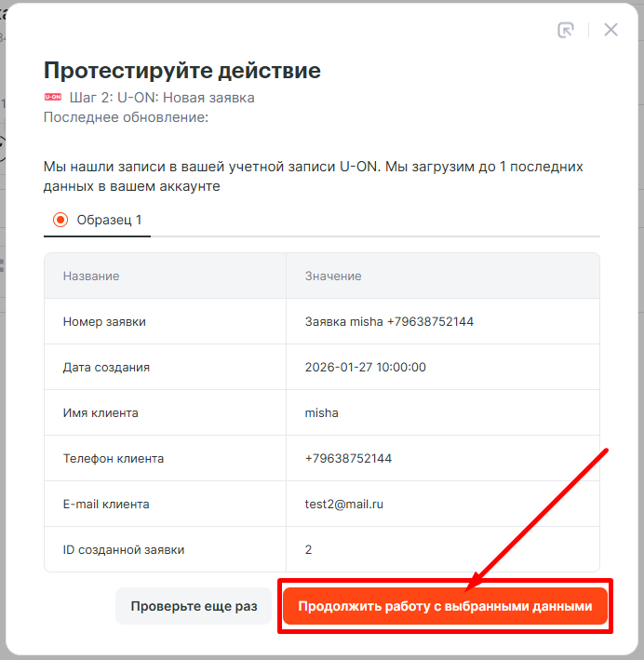
Task: Select the Телефон клиента row label
Action: point(114,458)
